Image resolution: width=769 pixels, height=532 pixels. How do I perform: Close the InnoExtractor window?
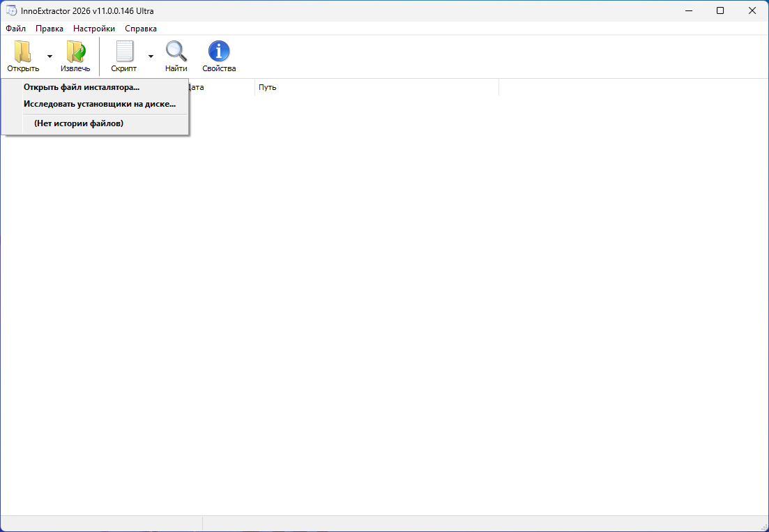752,10
